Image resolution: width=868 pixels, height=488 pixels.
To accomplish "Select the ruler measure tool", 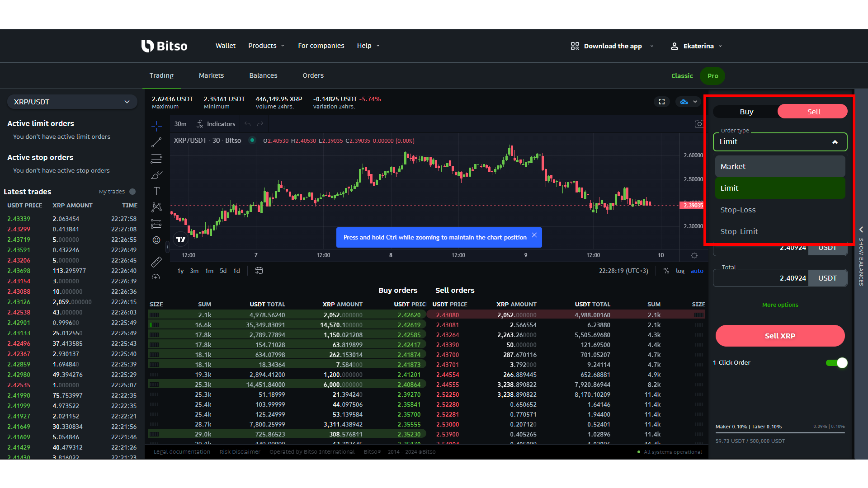I will click(156, 262).
